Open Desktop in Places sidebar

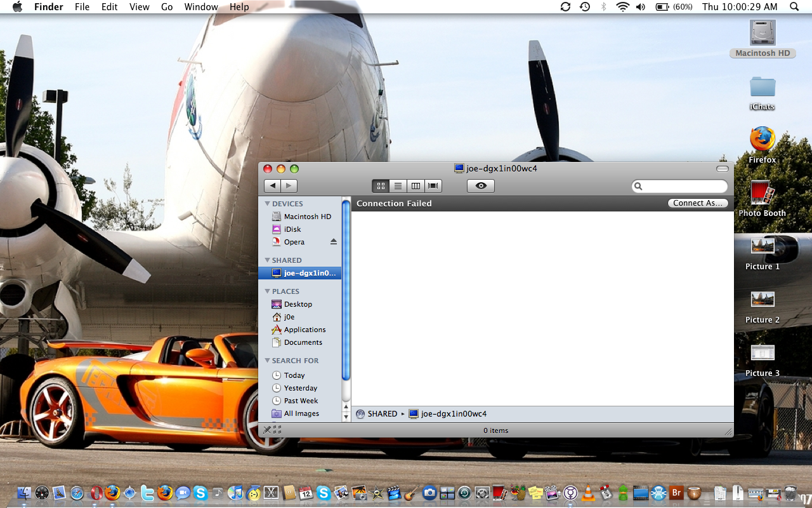click(300, 304)
